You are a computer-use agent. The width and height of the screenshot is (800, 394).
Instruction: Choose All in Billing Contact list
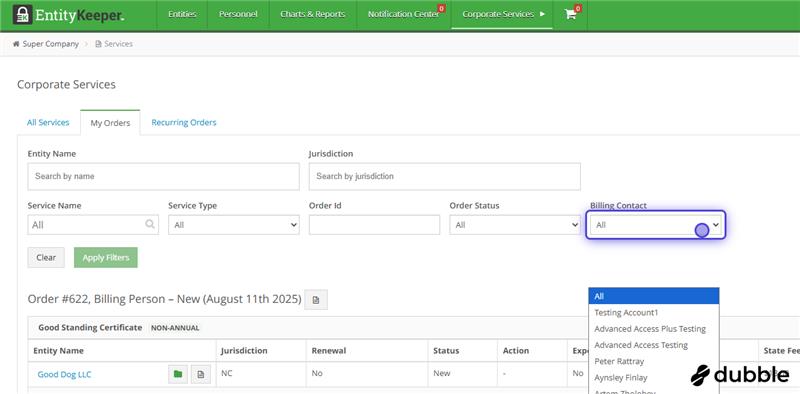(654, 296)
